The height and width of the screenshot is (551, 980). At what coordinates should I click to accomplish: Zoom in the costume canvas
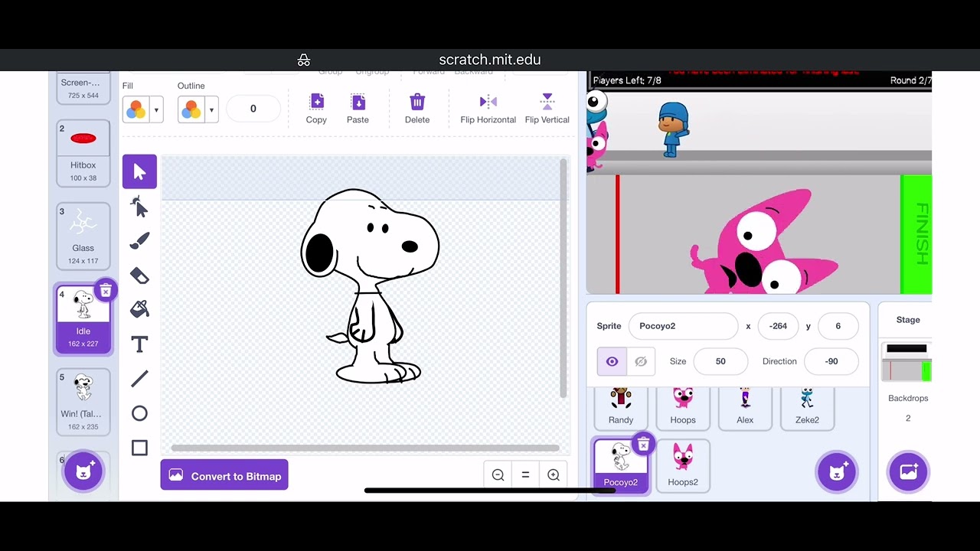point(554,475)
